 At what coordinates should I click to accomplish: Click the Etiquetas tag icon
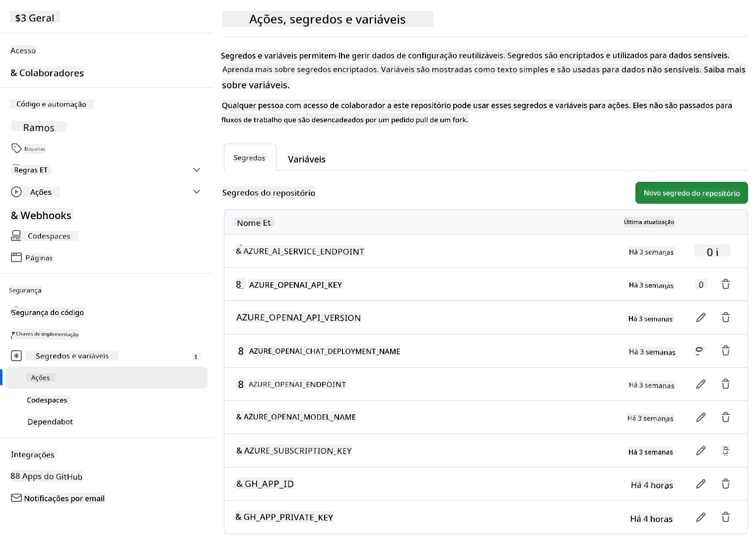tap(16, 148)
